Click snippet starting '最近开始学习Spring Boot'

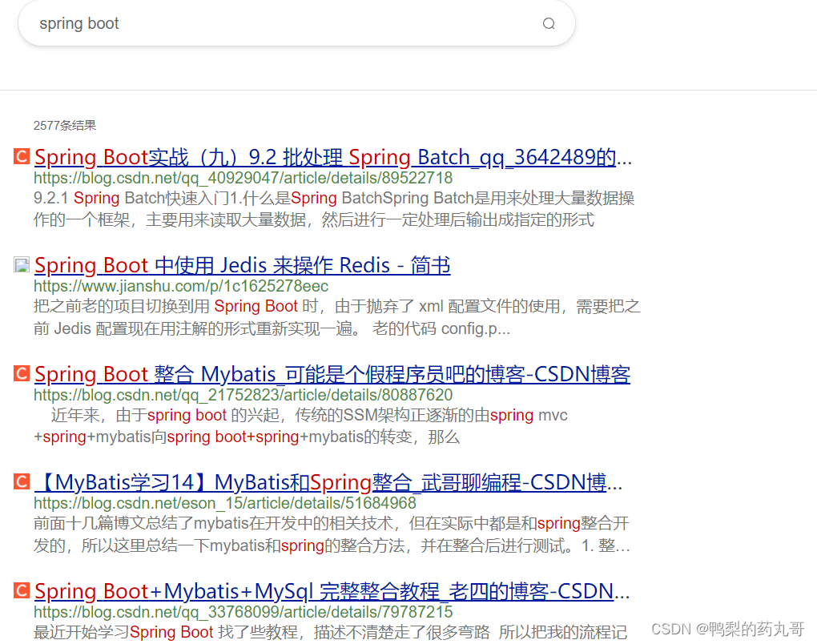pos(330,632)
